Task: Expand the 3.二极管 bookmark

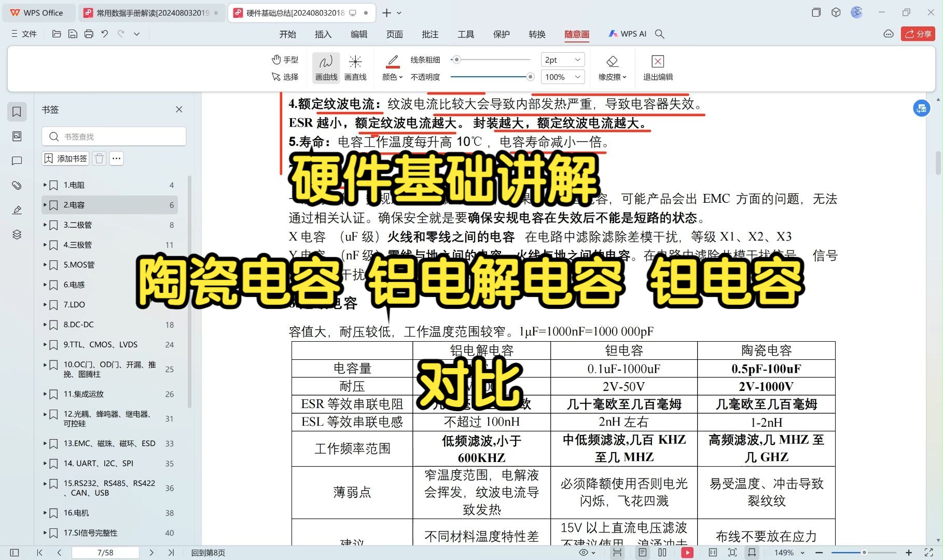Action: [45, 225]
